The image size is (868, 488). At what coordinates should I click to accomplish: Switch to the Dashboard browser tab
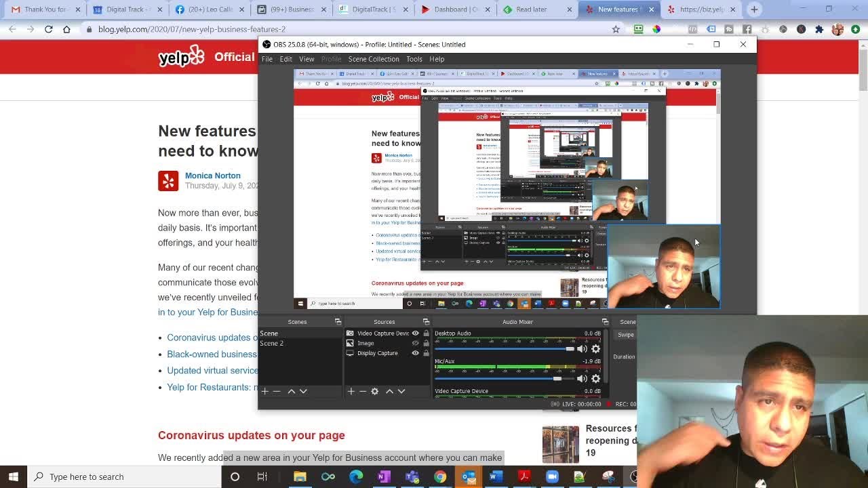tap(454, 9)
